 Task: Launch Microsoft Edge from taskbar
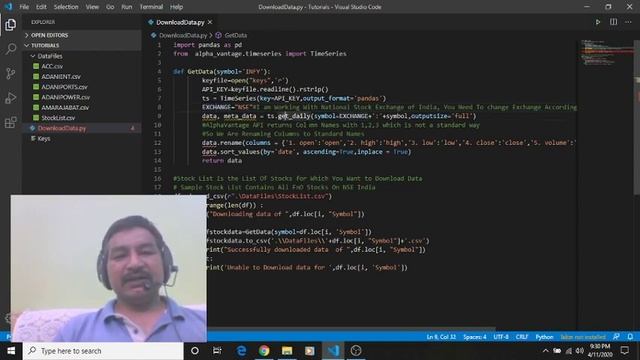pos(241,351)
